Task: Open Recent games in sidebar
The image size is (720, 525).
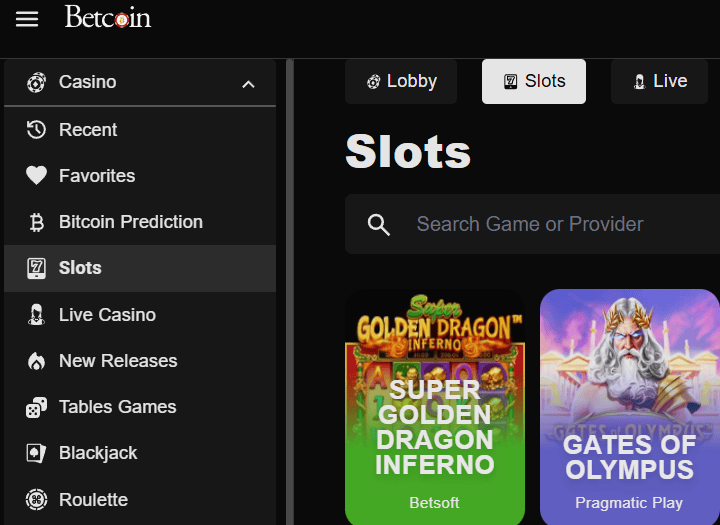Action: click(140, 130)
